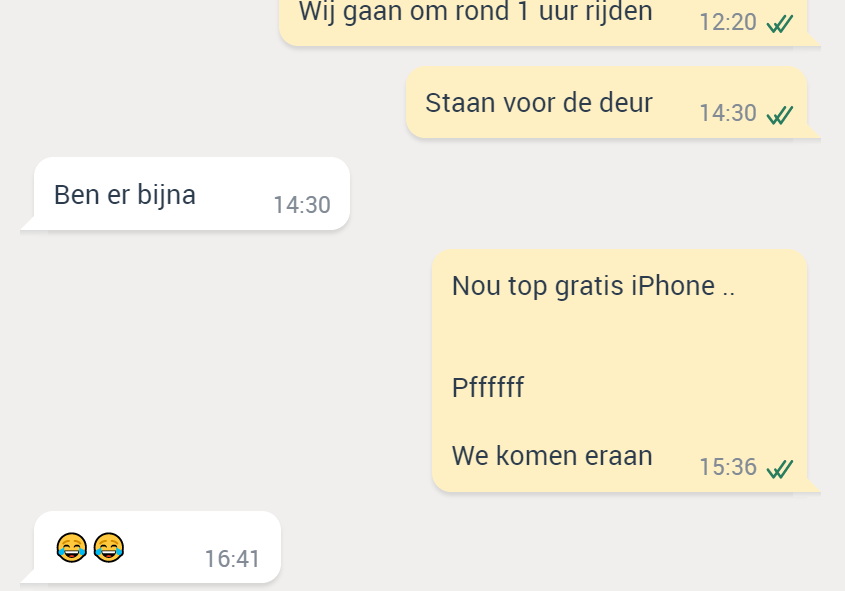The height and width of the screenshot is (591, 845).
Task: Click the empty chat background beside 'Ben er bijna'
Action: [539, 194]
